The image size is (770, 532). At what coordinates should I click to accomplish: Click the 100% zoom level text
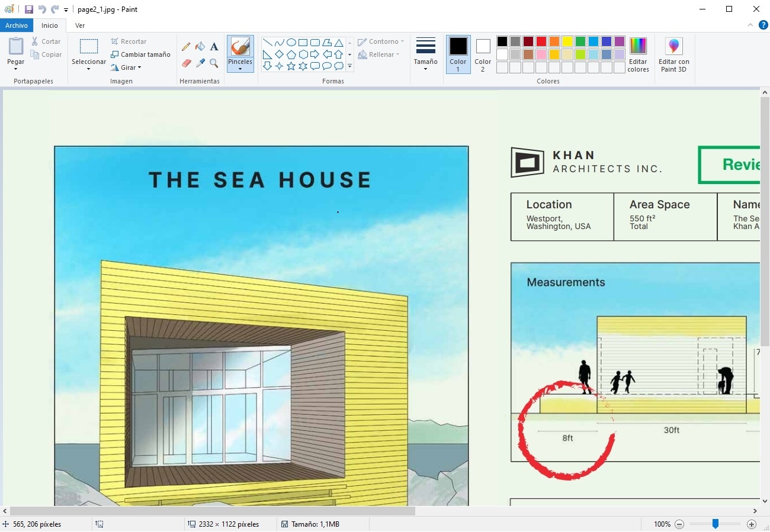[662, 524]
